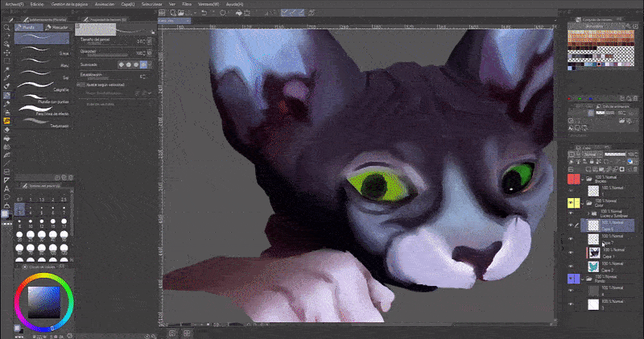Switch to the Marcador sub tool tab

pyautogui.click(x=57, y=27)
